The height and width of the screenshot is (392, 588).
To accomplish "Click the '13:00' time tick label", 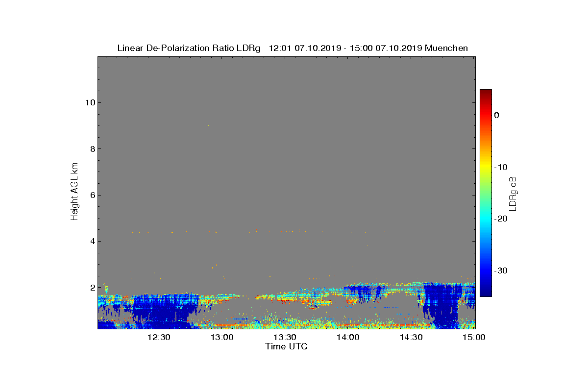I will (222, 338).
